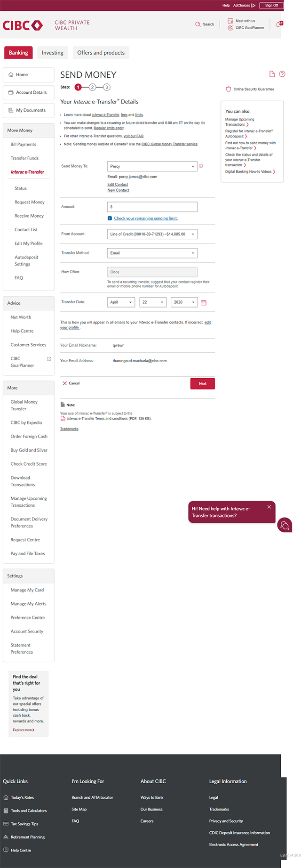The height and width of the screenshot is (868, 301).
Task: Select the Banking tab
Action: (x=18, y=53)
